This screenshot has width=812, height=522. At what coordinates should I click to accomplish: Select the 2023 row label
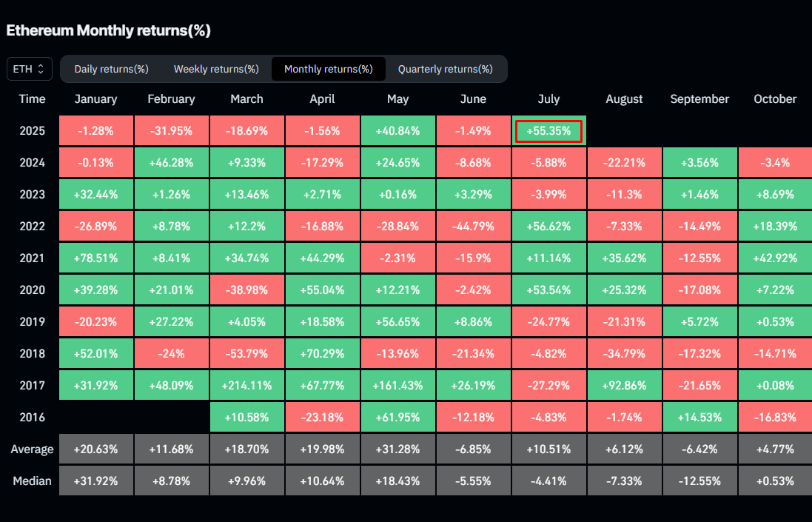(x=32, y=195)
